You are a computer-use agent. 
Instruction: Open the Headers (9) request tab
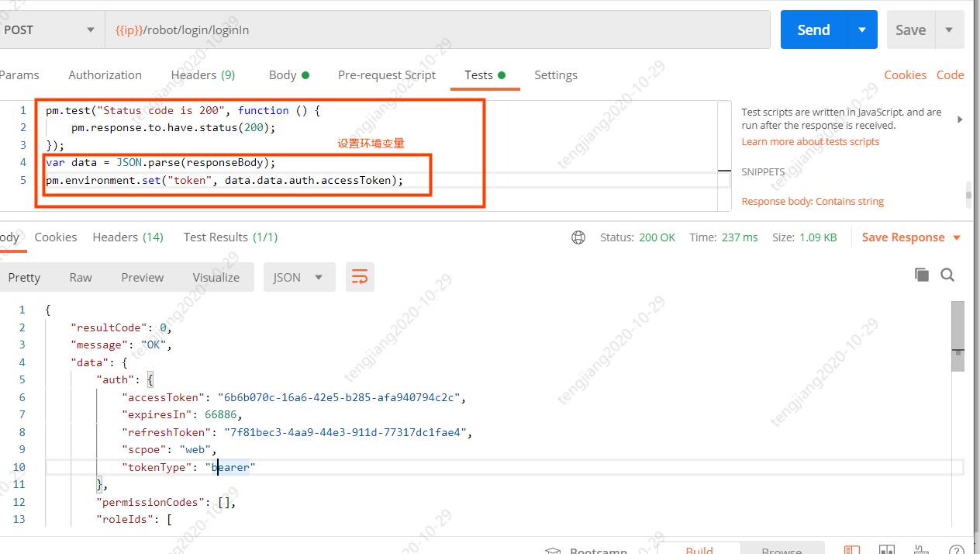click(203, 75)
